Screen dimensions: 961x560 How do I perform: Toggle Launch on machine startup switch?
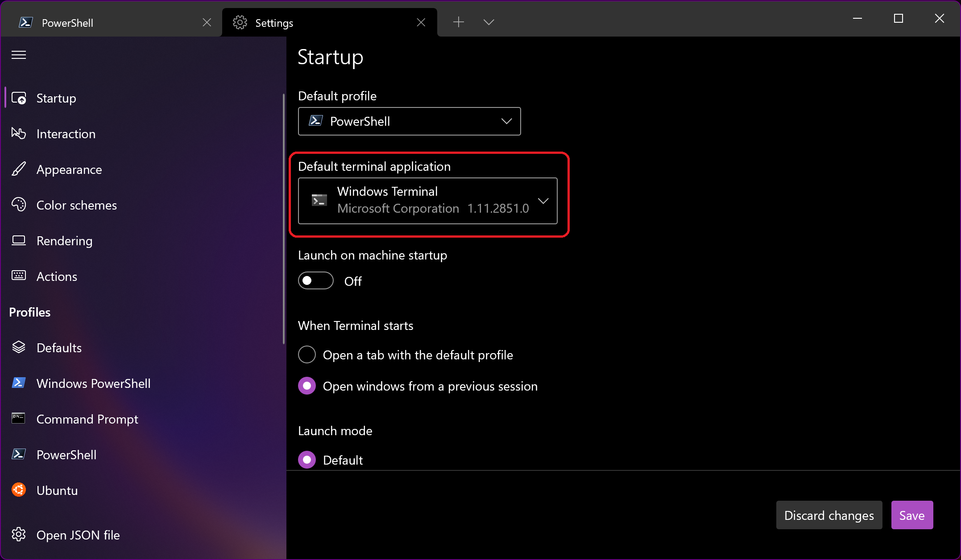(316, 280)
